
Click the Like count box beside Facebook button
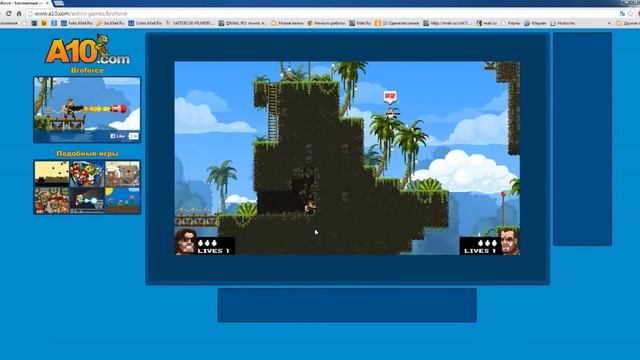pyautogui.click(x=133, y=136)
